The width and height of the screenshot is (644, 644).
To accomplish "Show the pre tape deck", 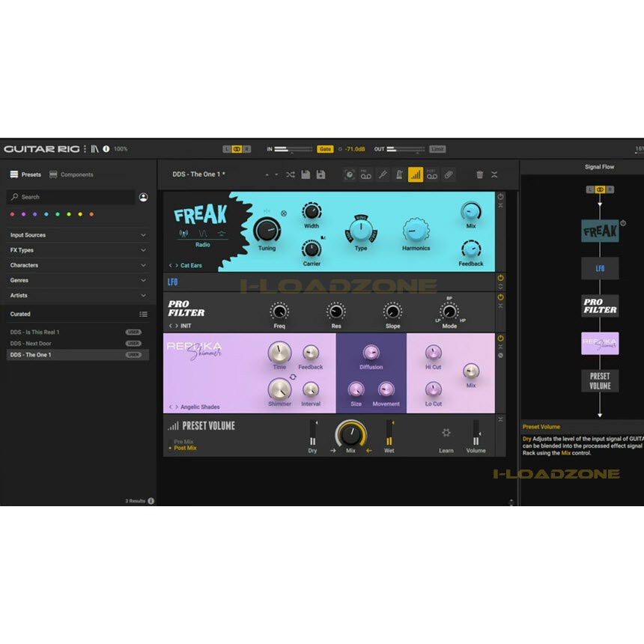I will point(365,175).
